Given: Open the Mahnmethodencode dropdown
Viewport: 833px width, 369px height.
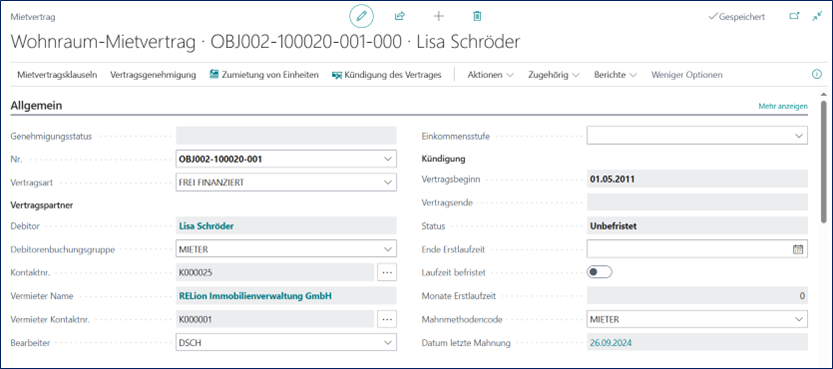Looking at the screenshot, I should [x=798, y=319].
